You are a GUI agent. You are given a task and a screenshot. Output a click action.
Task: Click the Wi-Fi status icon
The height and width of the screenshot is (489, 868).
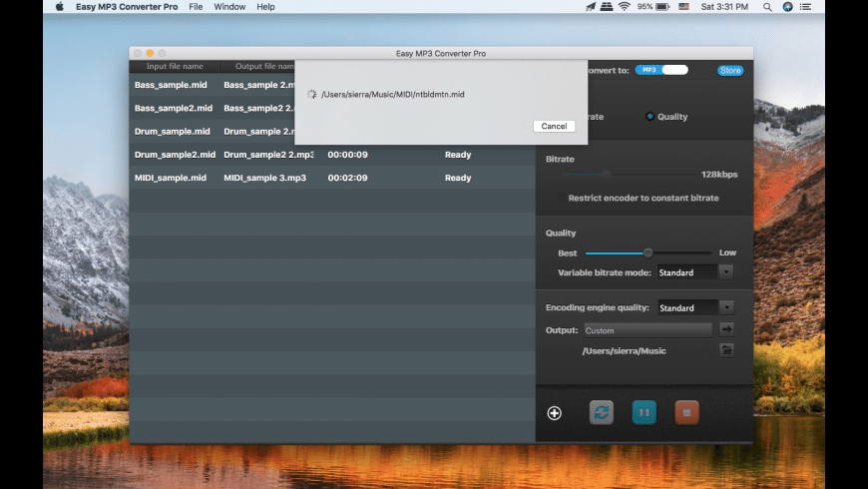tap(625, 7)
